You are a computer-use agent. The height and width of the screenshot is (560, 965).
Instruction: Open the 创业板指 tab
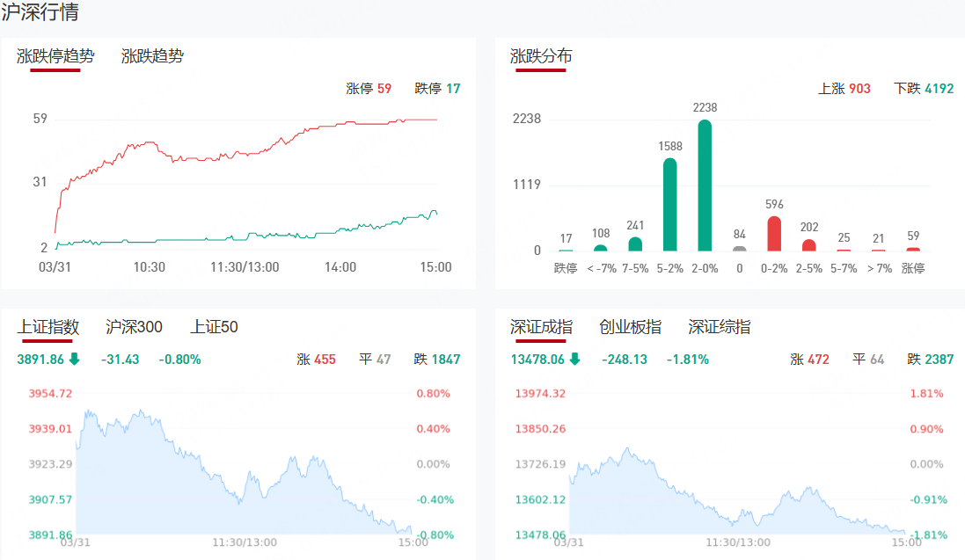click(x=630, y=327)
